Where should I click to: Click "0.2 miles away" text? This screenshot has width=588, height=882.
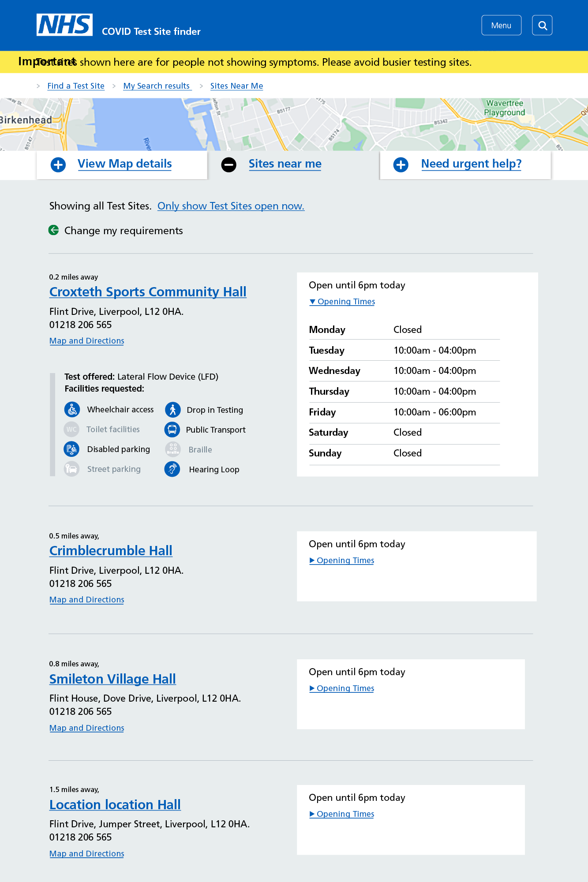point(74,277)
